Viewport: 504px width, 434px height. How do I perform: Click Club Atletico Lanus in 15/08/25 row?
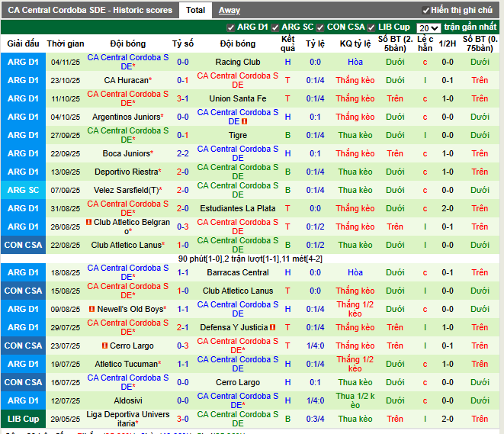238,291
